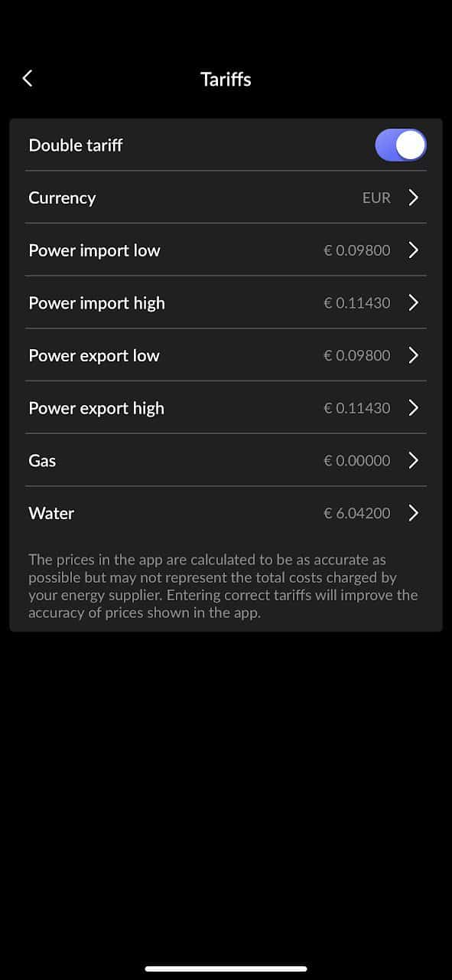This screenshot has height=980, width=452.
Task: Tap the € 0.11430 import high value
Action: point(356,302)
